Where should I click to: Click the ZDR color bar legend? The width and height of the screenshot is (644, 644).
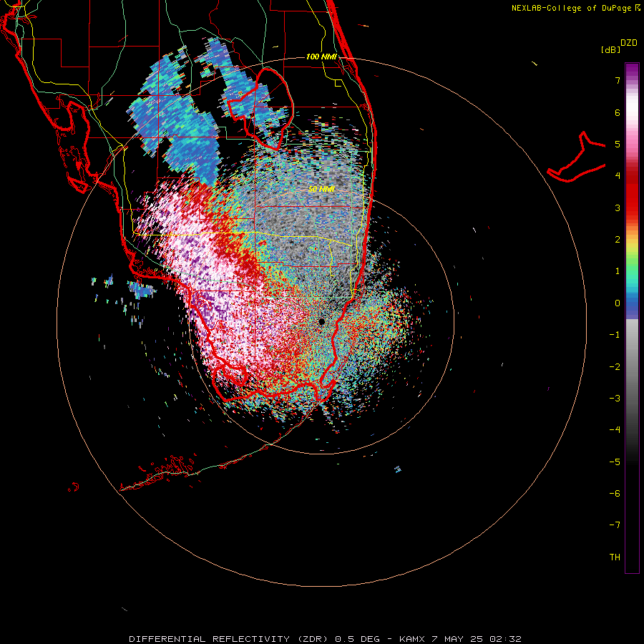coord(632,318)
